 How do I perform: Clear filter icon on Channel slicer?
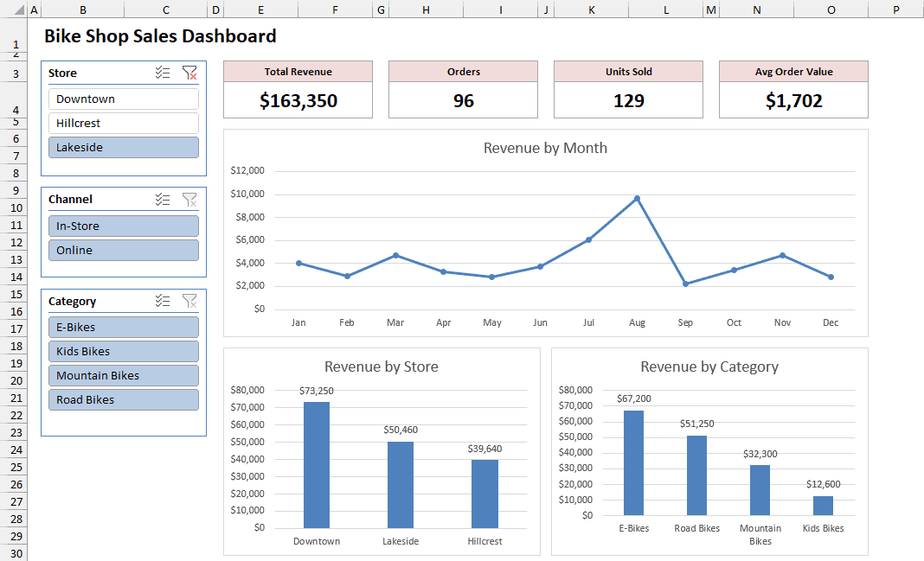point(189,199)
